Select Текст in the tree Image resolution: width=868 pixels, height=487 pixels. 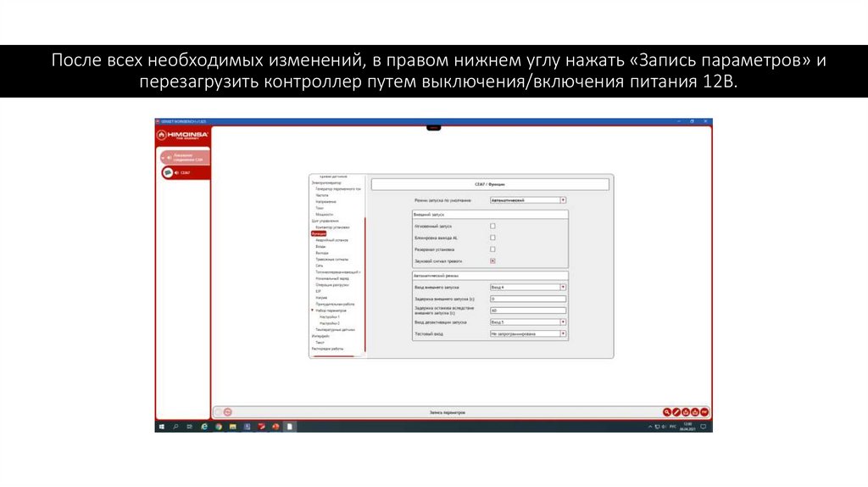point(320,343)
